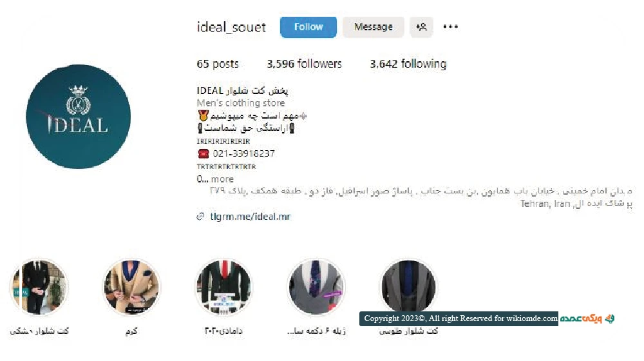This screenshot has width=644, height=361.
Task: Open the 2020 groom story highlight
Action: tap(223, 287)
